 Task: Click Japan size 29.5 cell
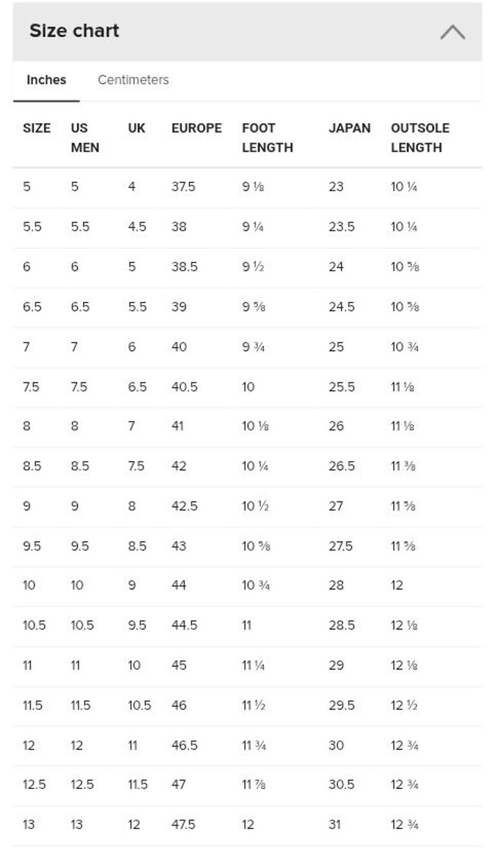pos(341,705)
